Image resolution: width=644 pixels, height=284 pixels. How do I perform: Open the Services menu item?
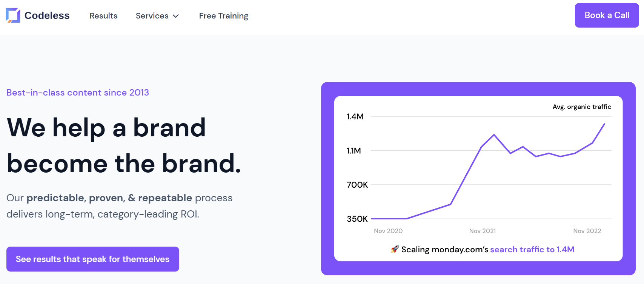tap(152, 16)
